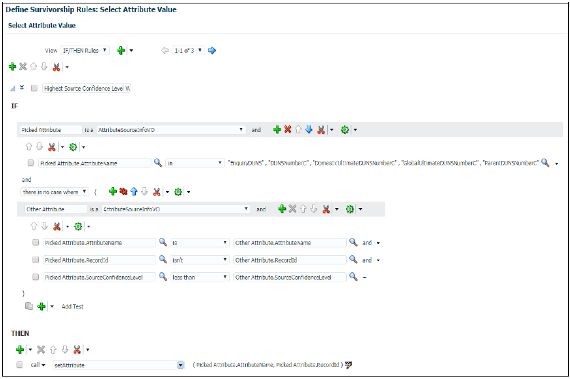Viewport: 570px width, 379px height.
Task: Check the call setAttribute action checkbox
Action: [x=20, y=364]
